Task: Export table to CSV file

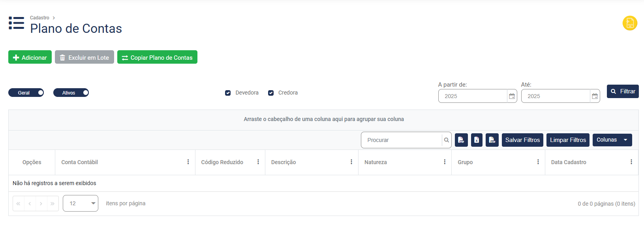Action: pos(492,140)
